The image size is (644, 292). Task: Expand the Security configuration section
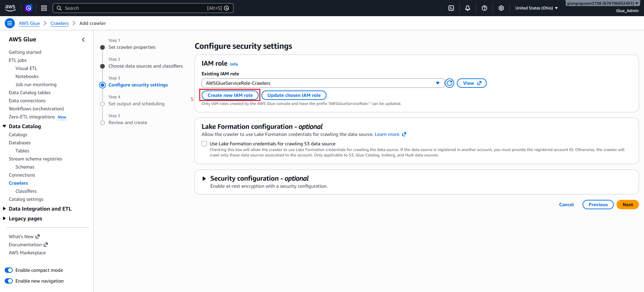[204, 179]
